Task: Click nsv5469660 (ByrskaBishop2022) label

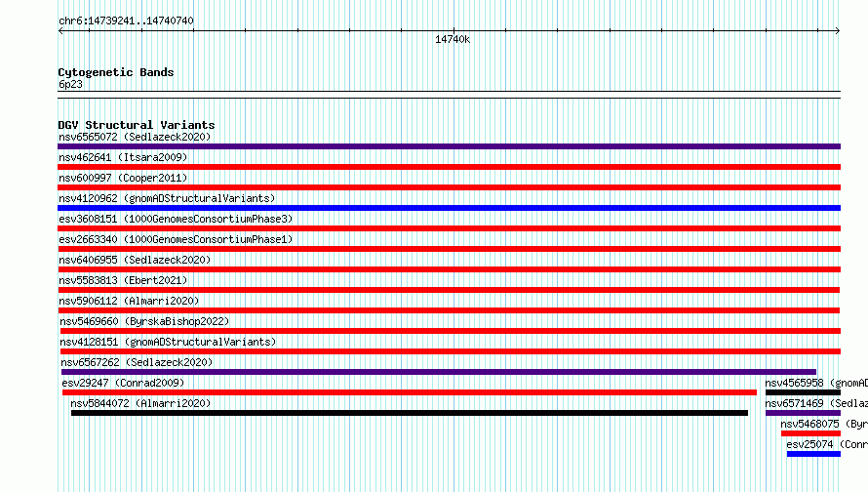Action: click(144, 321)
